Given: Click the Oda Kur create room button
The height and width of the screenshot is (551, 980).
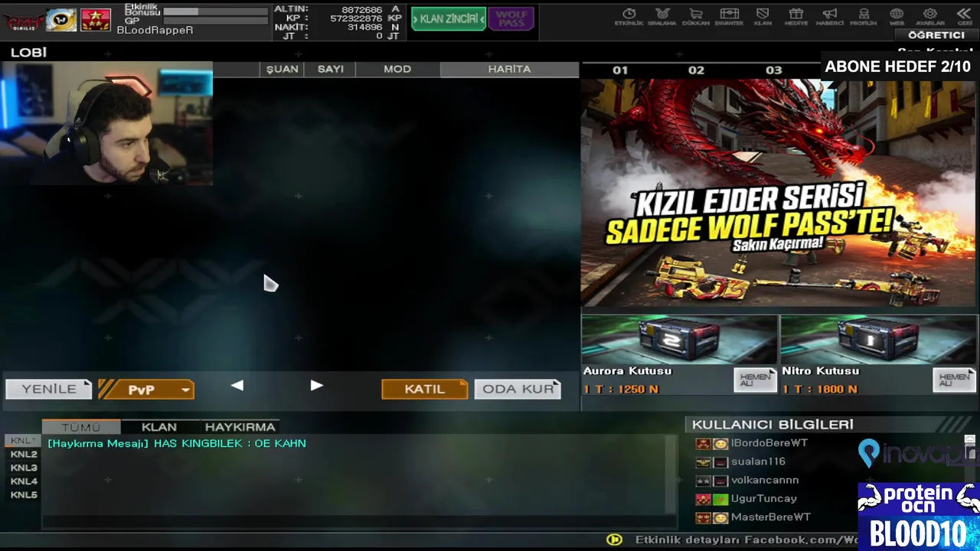Looking at the screenshot, I should coord(518,389).
